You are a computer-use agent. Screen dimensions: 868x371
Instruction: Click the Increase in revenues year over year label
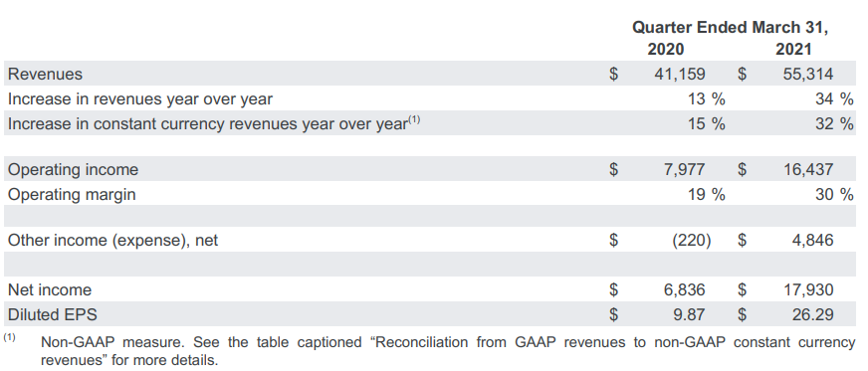tap(140, 99)
